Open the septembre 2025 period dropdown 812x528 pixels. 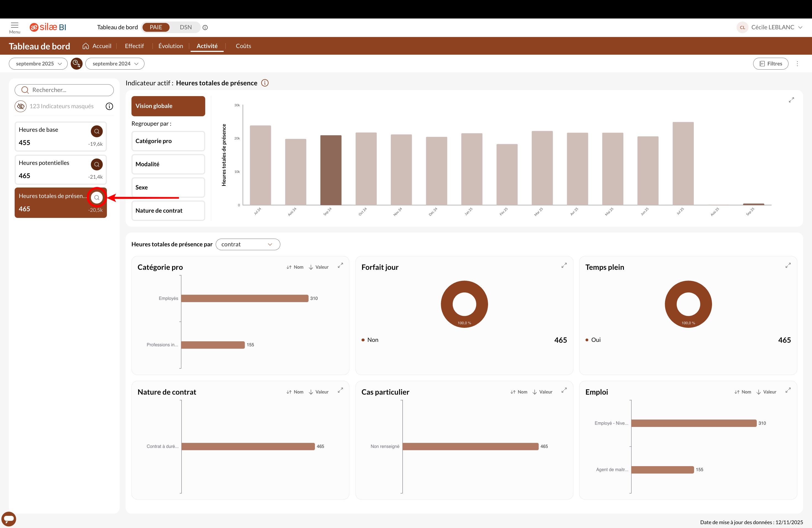[38, 64]
